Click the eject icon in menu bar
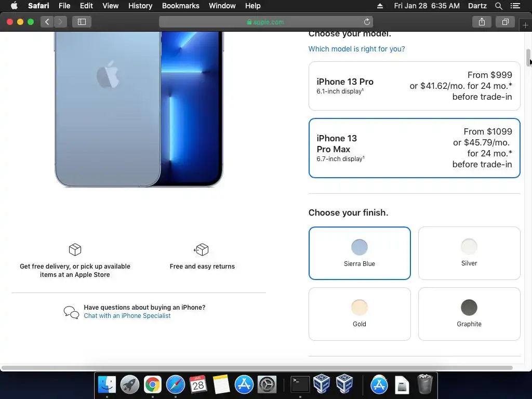The height and width of the screenshot is (399, 532). point(380,6)
